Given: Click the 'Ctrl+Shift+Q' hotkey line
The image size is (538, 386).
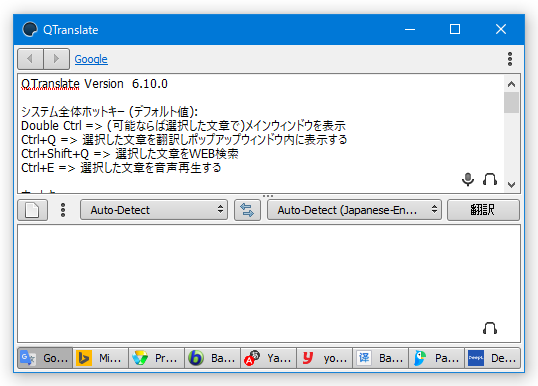Looking at the screenshot, I should pyautogui.click(x=130, y=154).
